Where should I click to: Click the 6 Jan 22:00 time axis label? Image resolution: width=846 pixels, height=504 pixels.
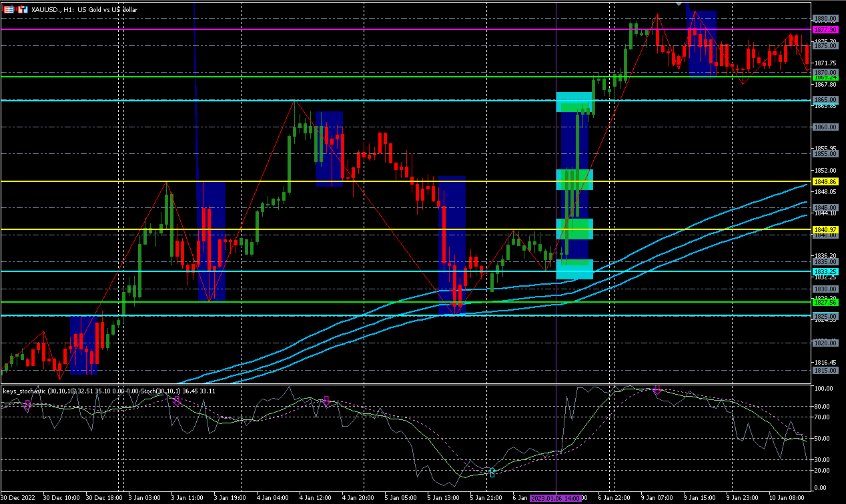[x=614, y=498]
